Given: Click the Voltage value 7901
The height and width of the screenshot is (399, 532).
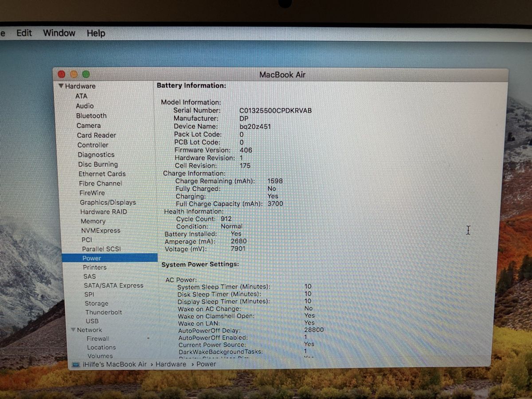Looking at the screenshot, I should point(238,249).
